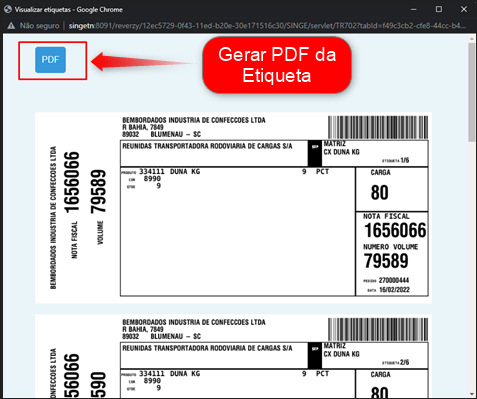Click the vertical scrollbar thumb

click(472, 92)
